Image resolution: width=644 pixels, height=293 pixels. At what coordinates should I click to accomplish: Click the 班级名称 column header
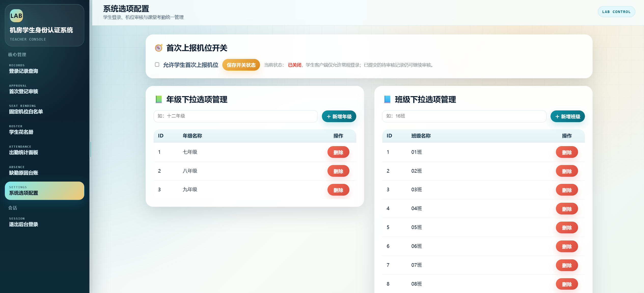[x=421, y=136]
